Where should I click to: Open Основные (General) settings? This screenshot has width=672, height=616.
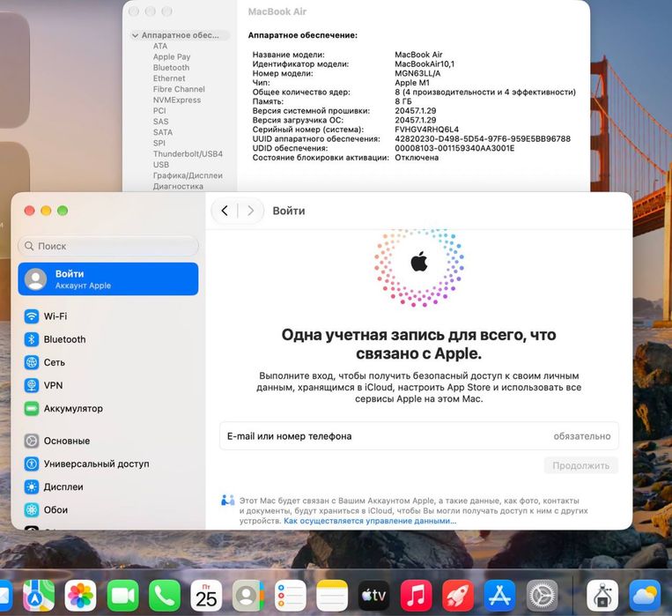(x=108, y=441)
